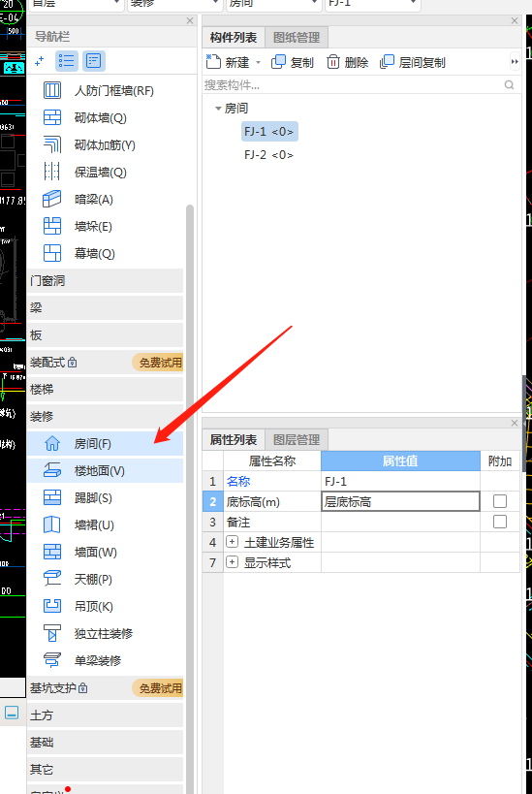Click the 属性名称 column header

[272, 461]
